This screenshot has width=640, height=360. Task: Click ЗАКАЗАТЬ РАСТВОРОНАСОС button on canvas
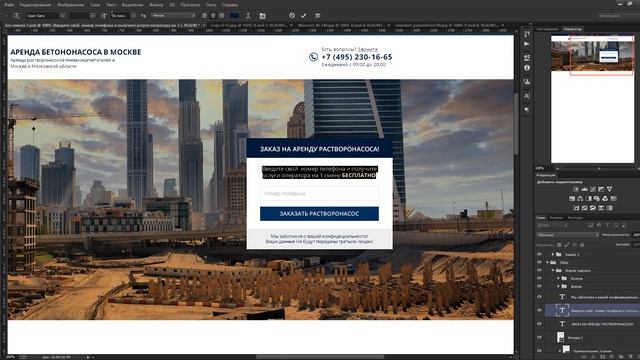[x=319, y=213]
